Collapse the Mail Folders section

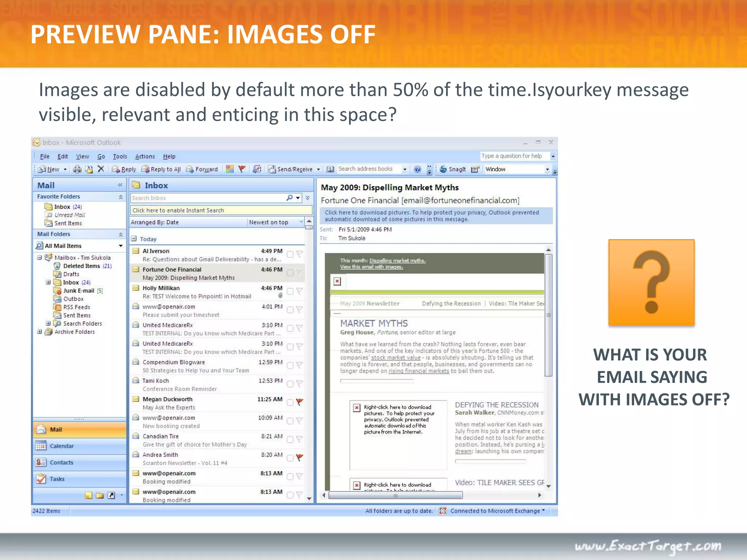[x=121, y=234]
